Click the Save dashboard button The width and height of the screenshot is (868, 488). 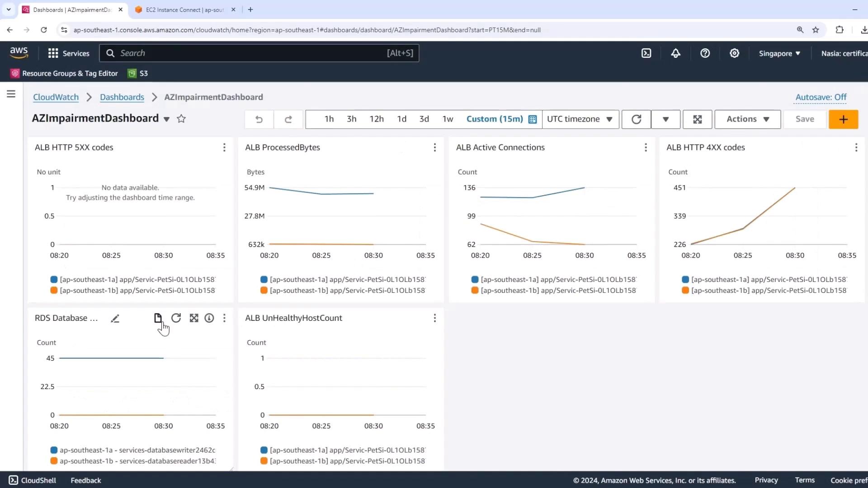[x=805, y=119]
